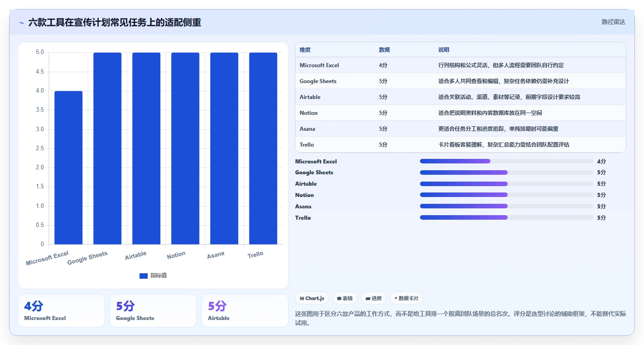Click the Asana label on the chart x-axis

click(215, 255)
